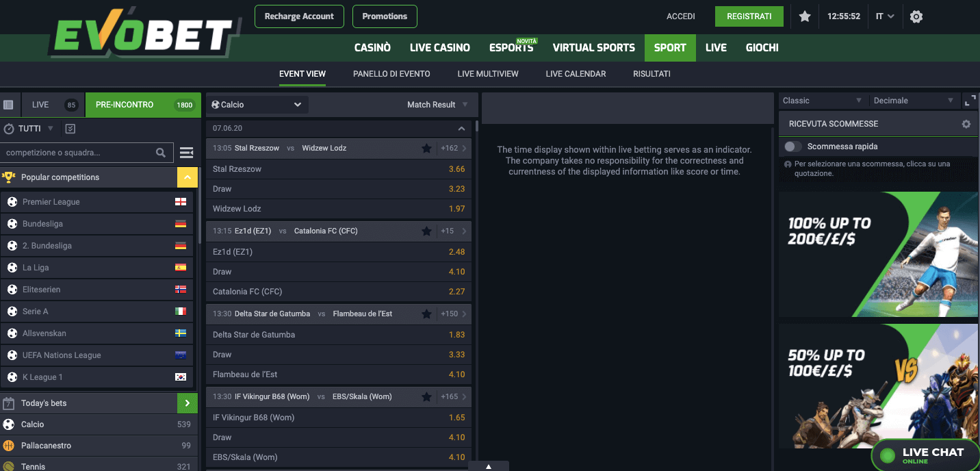
Task: Click the Pallacanestro basketball icon
Action: [8, 446]
